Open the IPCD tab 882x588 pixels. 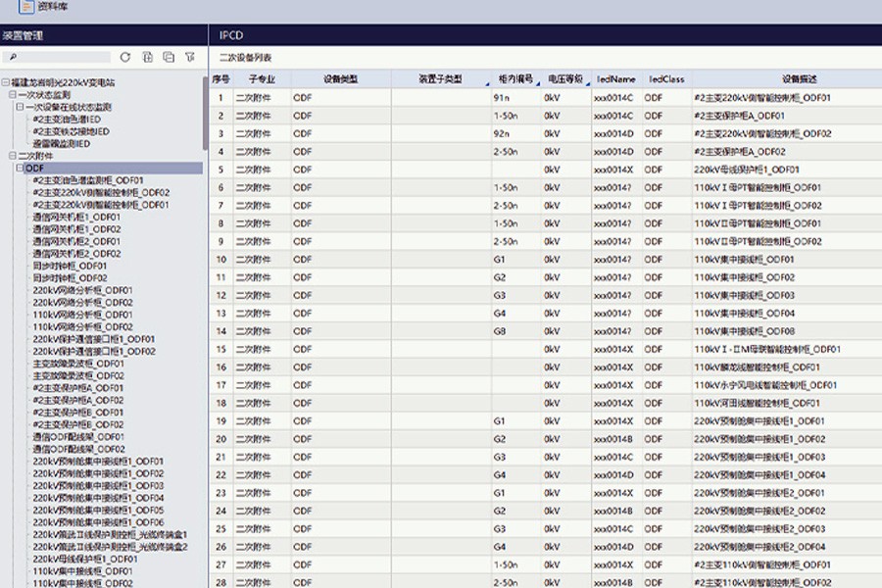tap(231, 34)
